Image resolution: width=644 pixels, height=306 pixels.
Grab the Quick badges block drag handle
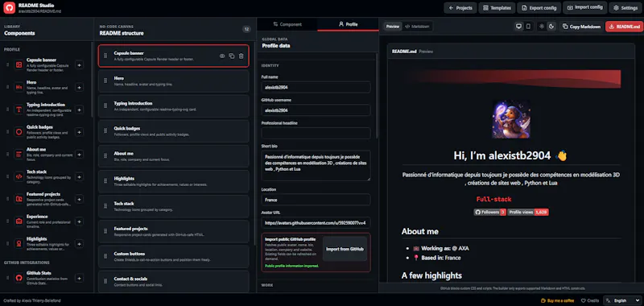point(105,131)
